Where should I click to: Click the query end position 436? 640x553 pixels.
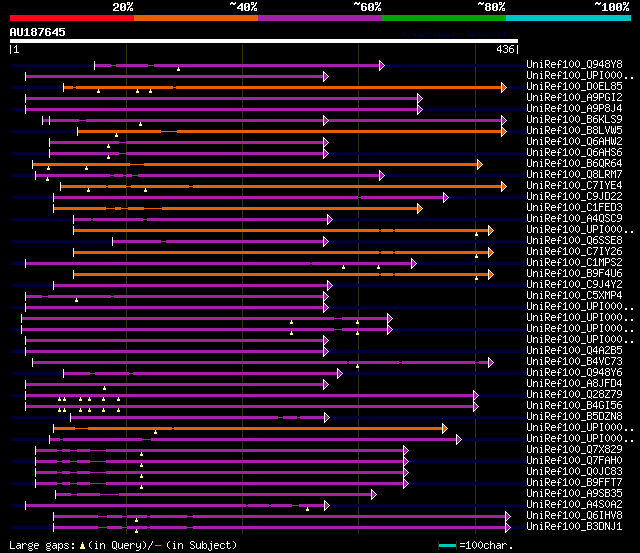(505, 49)
